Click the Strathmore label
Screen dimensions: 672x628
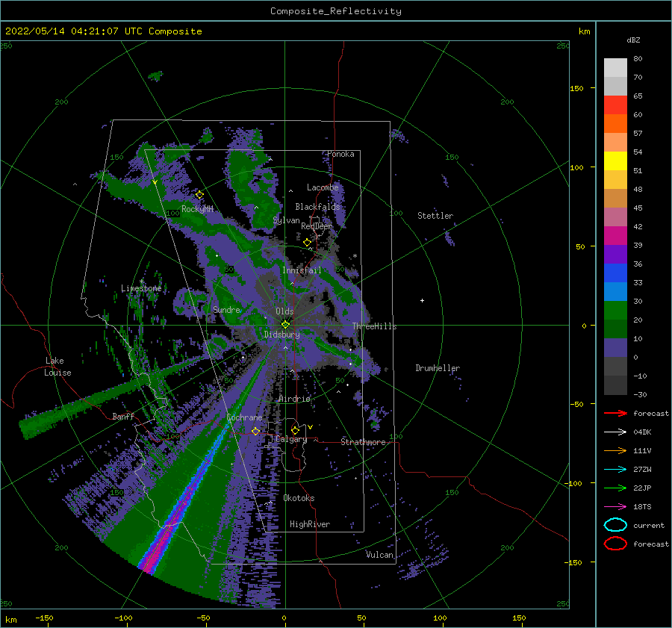click(x=363, y=442)
